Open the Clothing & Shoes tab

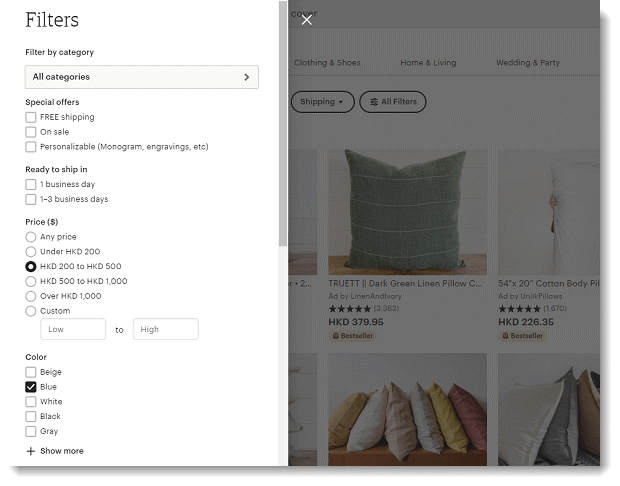[327, 63]
